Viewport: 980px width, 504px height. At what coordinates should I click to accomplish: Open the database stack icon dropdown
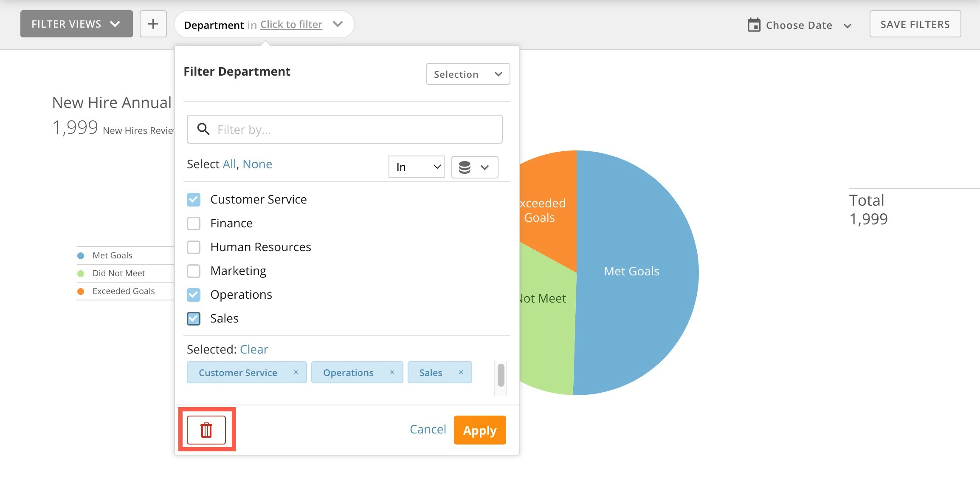(474, 167)
